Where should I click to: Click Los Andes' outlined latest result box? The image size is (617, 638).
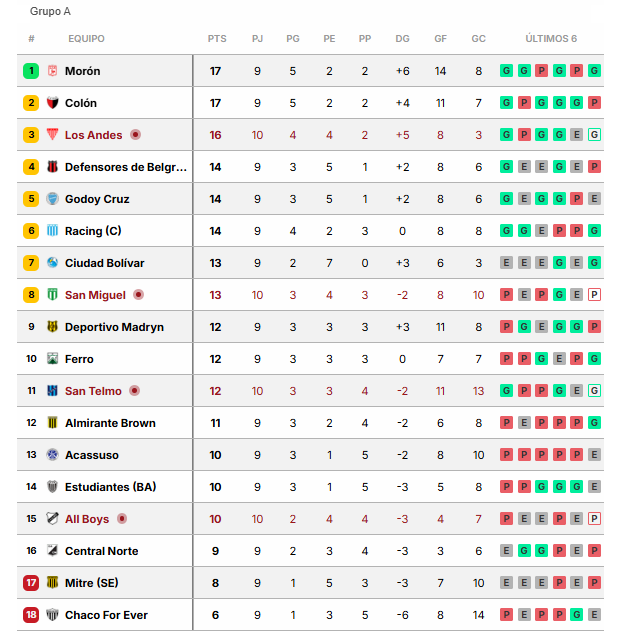coord(595,135)
